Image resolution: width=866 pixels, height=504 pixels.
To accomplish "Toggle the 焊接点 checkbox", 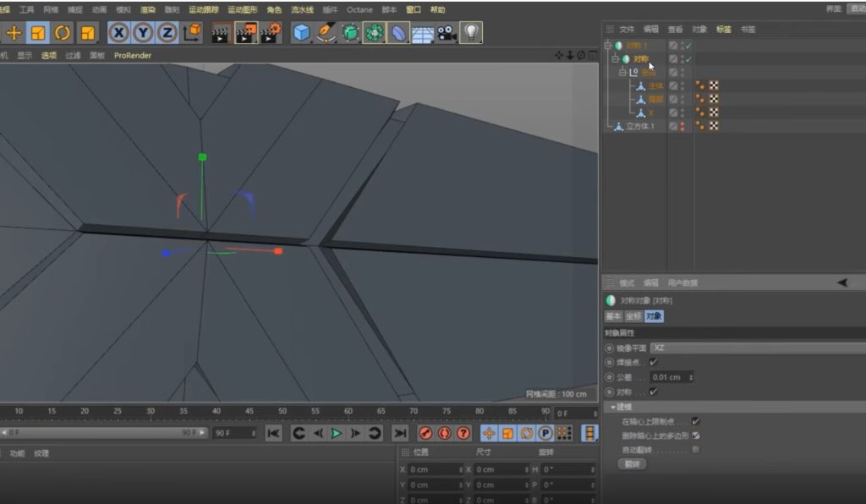I will [654, 362].
